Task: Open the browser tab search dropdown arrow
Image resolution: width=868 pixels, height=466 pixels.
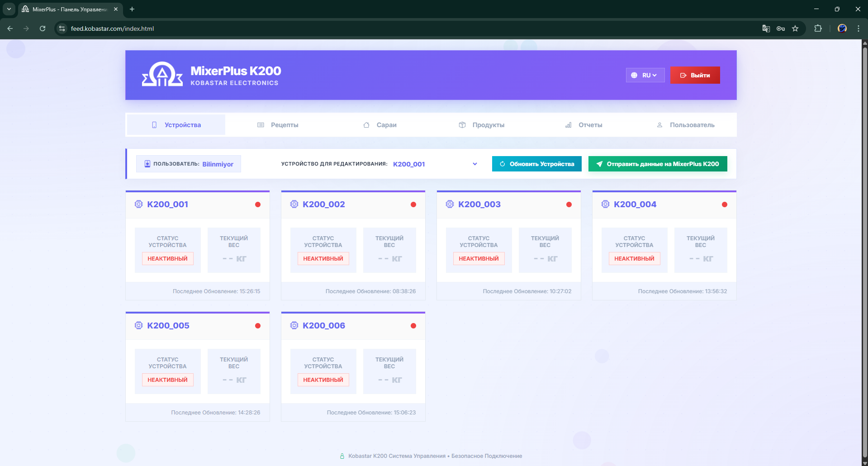Action: click(x=9, y=9)
